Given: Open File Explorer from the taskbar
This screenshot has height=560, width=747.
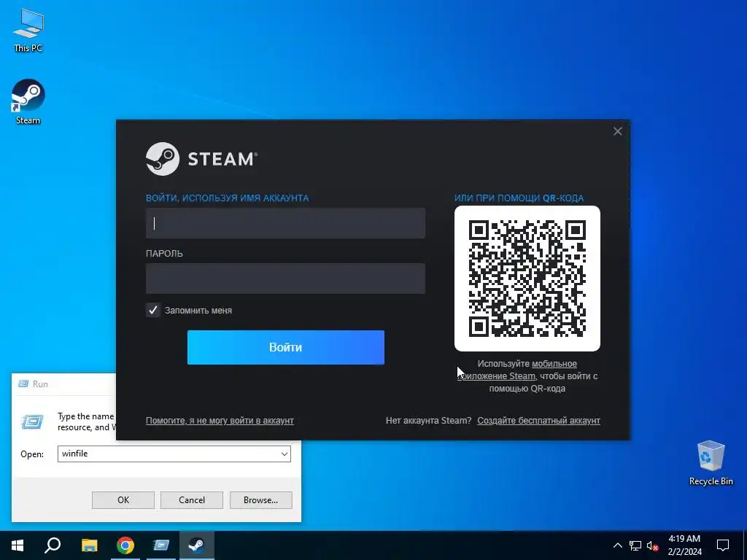Looking at the screenshot, I should (89, 545).
